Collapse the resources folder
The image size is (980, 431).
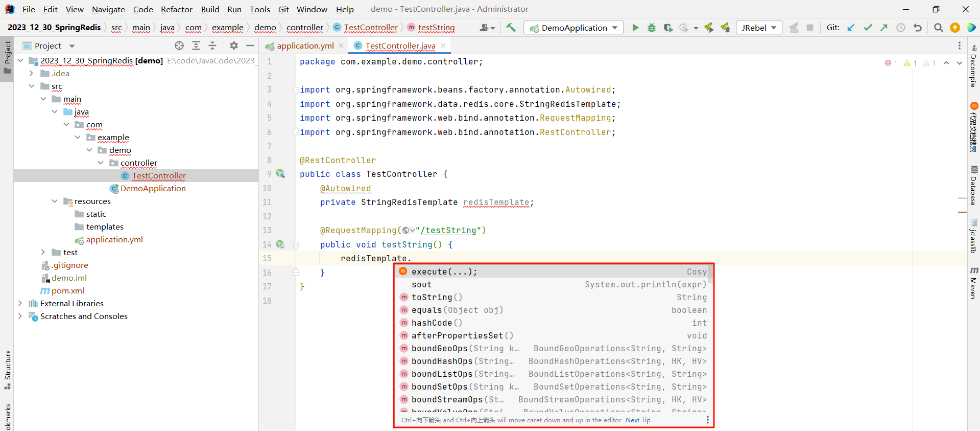(55, 201)
